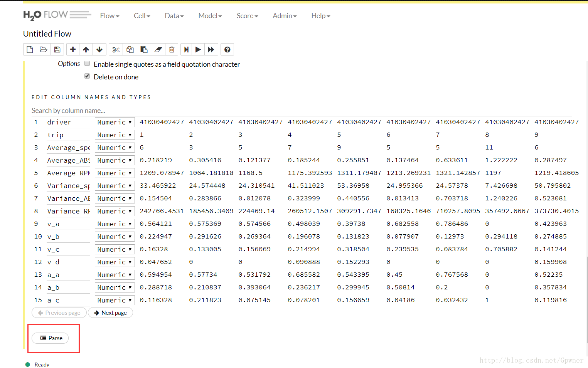Screen dimensions: 588x368
Task: Open type dropdown for a_c column
Action: point(115,300)
